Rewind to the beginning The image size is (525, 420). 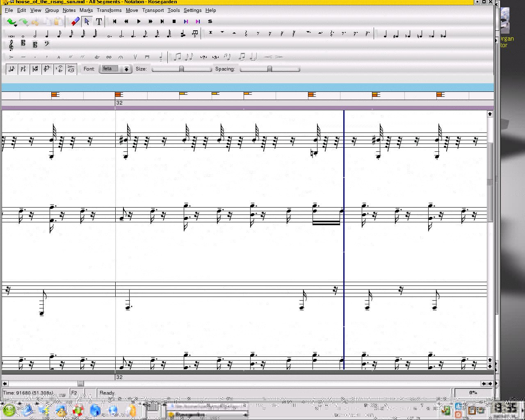pyautogui.click(x=114, y=21)
